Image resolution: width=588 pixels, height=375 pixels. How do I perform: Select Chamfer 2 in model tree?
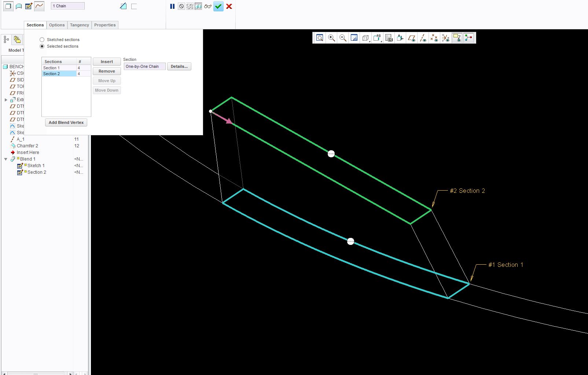pos(27,146)
